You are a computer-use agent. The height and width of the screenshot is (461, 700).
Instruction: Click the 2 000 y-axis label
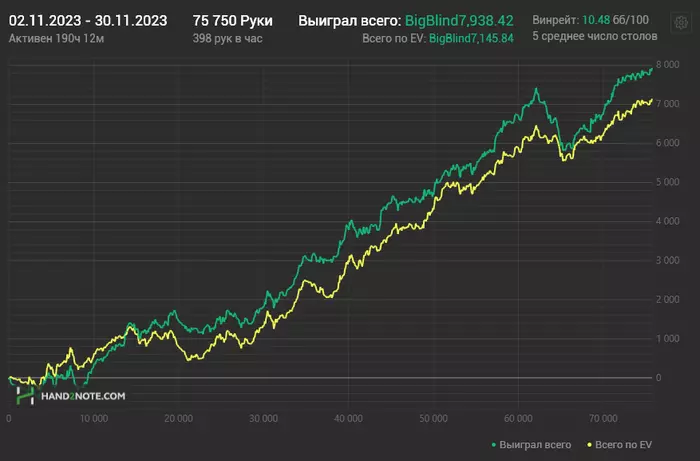pyautogui.click(x=667, y=299)
